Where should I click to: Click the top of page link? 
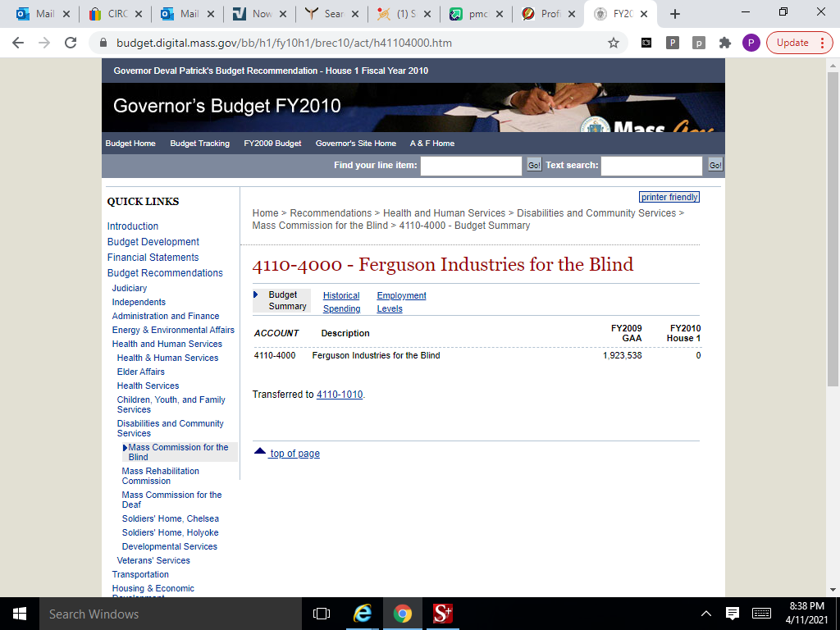(x=294, y=453)
